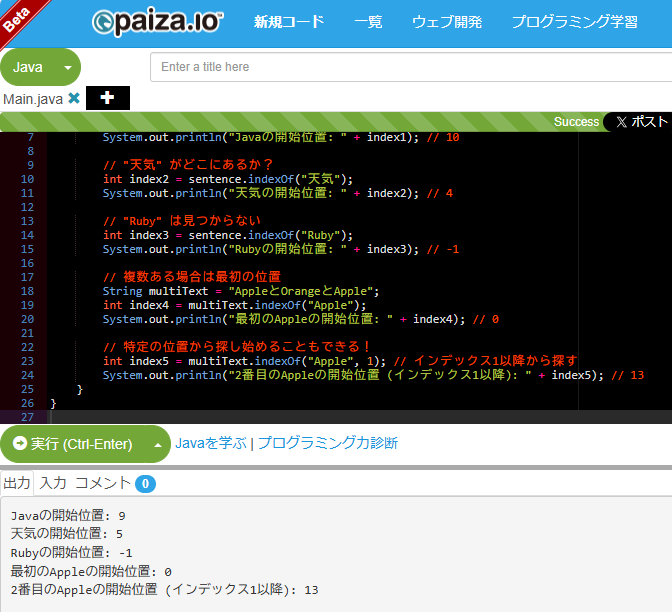672x612 pixels.
Task: Click the X post share button
Action: tap(640, 122)
